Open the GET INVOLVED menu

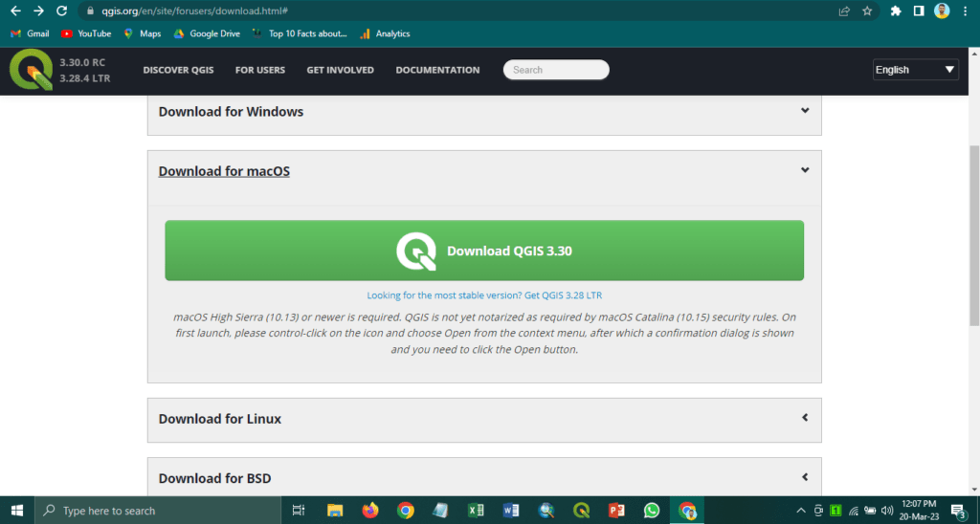[x=340, y=70]
